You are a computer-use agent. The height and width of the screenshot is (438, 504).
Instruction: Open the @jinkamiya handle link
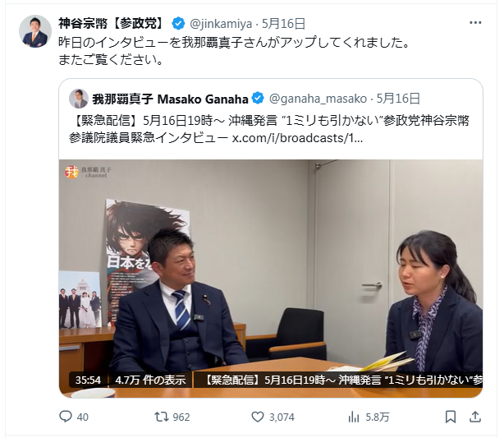pyautogui.click(x=221, y=24)
